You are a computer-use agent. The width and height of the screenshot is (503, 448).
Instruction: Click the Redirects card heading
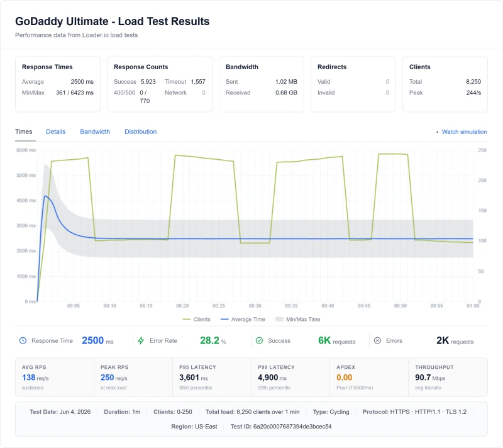tap(332, 67)
